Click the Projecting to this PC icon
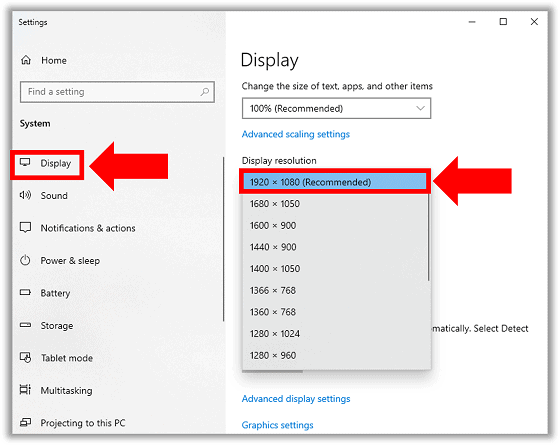The image size is (560, 445). point(25,422)
